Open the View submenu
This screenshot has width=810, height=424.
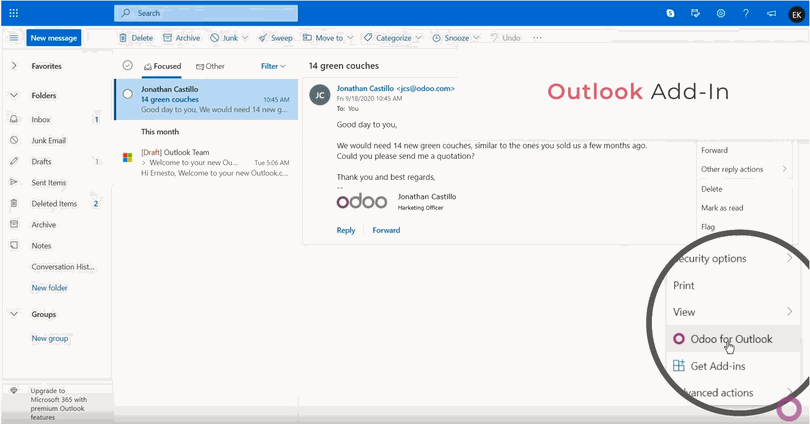734,312
